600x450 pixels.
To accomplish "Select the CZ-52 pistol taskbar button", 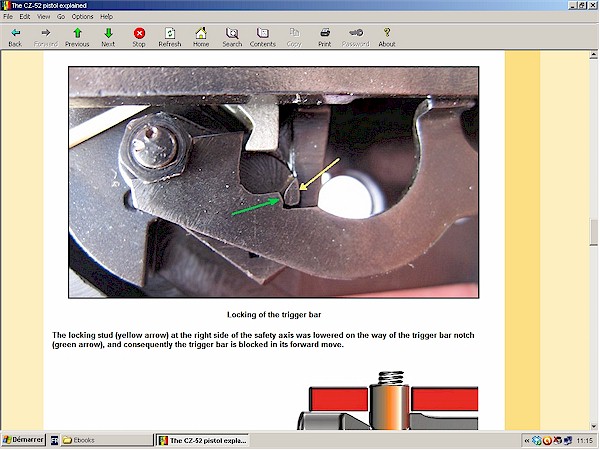I will click(203, 440).
